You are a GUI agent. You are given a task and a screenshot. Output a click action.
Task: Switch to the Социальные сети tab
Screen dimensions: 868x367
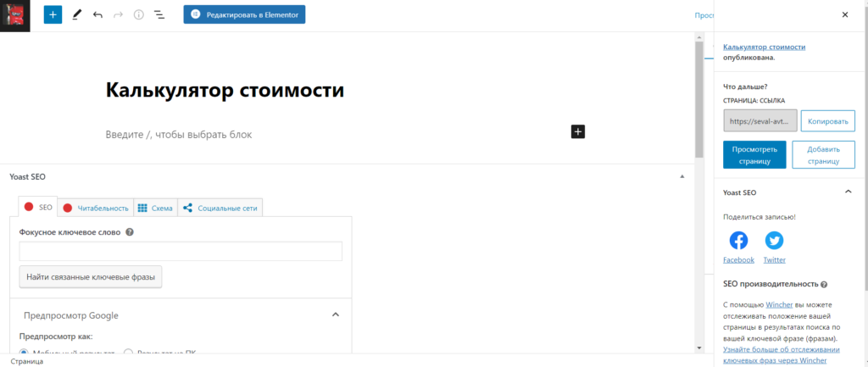coord(220,209)
